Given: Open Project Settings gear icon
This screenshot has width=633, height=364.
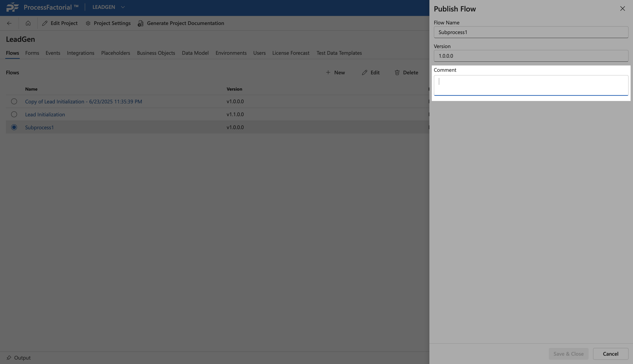Looking at the screenshot, I should pyautogui.click(x=88, y=23).
